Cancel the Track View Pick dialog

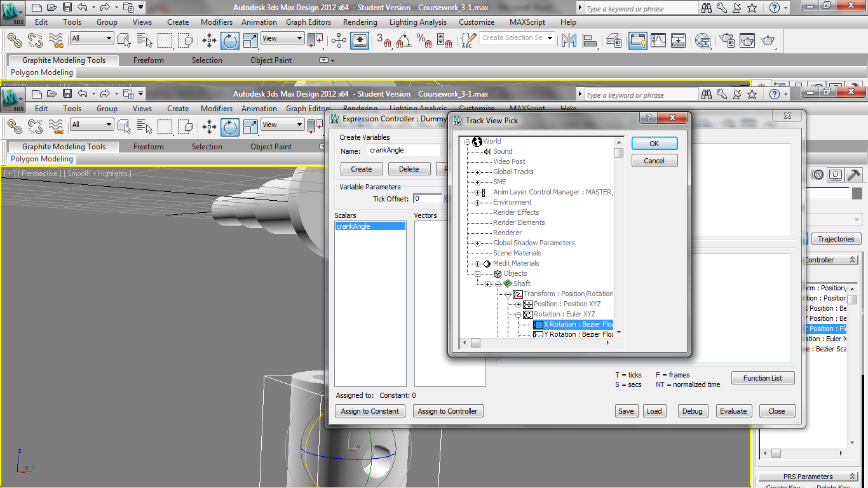[654, 161]
